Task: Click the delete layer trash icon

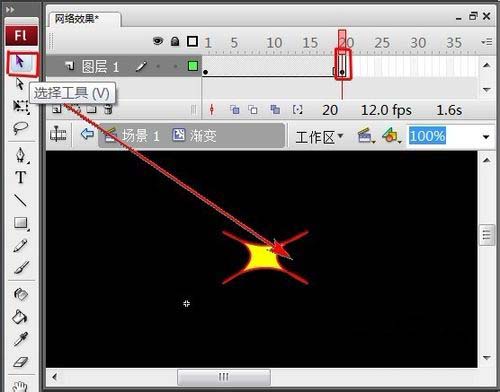Action: pyautogui.click(x=108, y=109)
